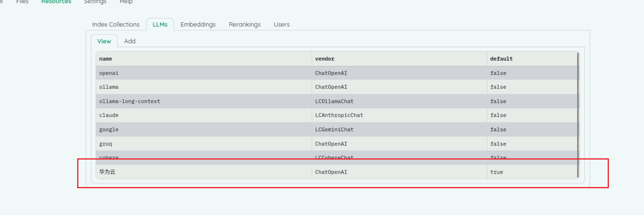Image resolution: width=644 pixels, height=215 pixels.
Task: Open the Embeddings tab
Action: click(x=198, y=24)
